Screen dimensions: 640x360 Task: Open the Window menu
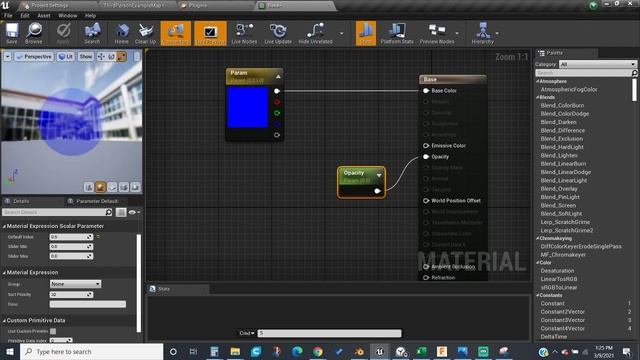pos(67,16)
